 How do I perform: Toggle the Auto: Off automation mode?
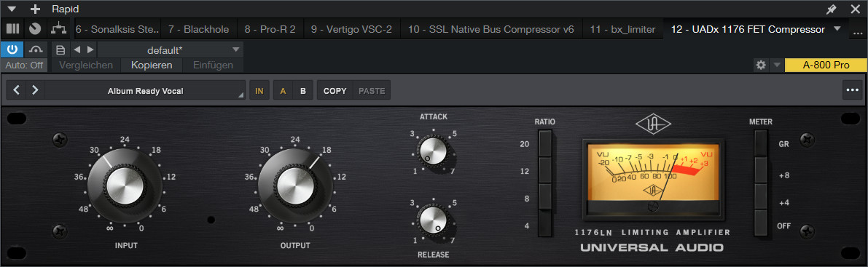24,65
